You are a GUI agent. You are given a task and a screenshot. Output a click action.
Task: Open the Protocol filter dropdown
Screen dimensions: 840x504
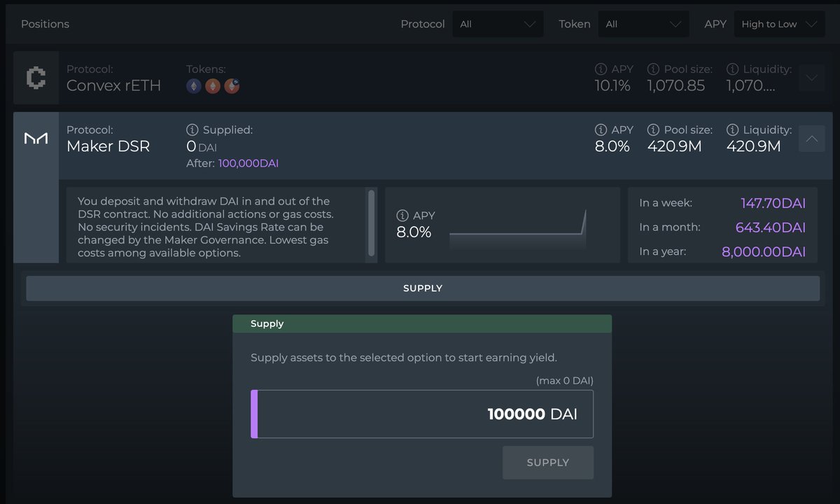tap(498, 24)
